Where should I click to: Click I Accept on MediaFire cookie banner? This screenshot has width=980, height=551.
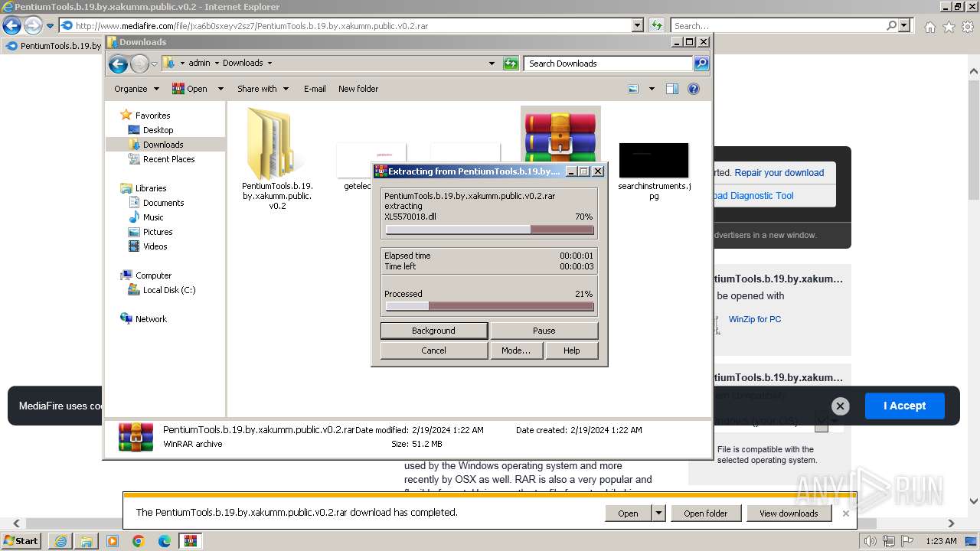(904, 406)
